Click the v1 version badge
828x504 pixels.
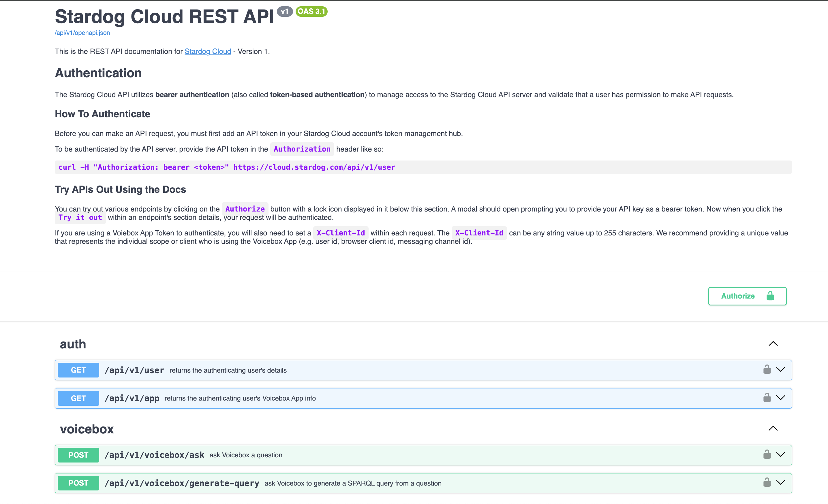pos(285,11)
